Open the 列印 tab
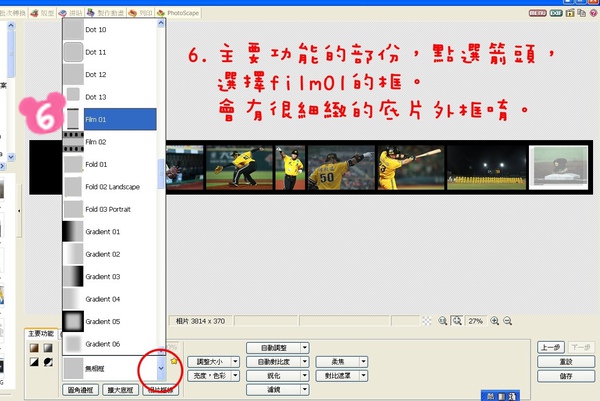Screen dimensions: 600x401 140,13
